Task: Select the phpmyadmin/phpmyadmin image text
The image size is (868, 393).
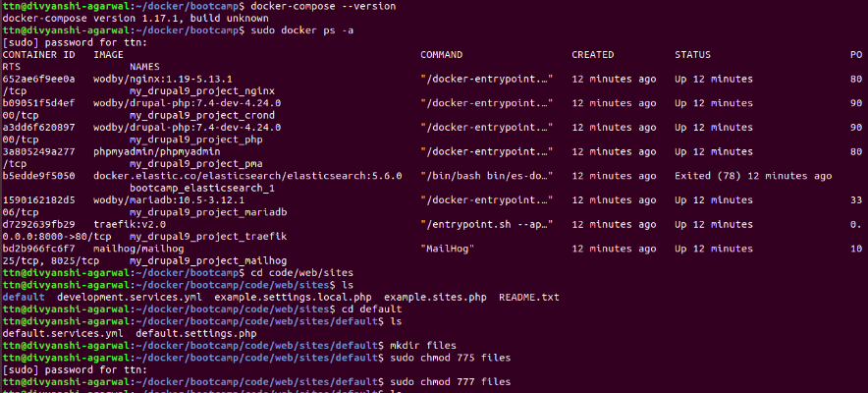Action: [157, 151]
